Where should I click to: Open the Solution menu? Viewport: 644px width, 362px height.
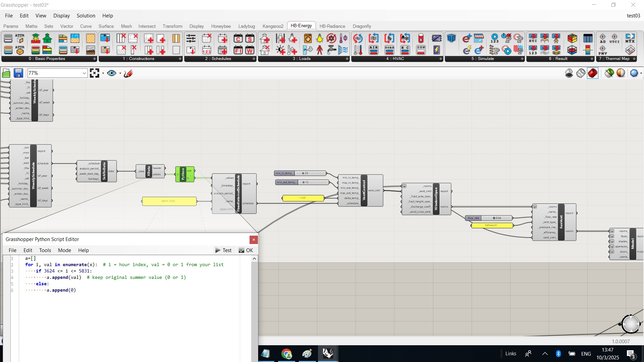[86, 16]
